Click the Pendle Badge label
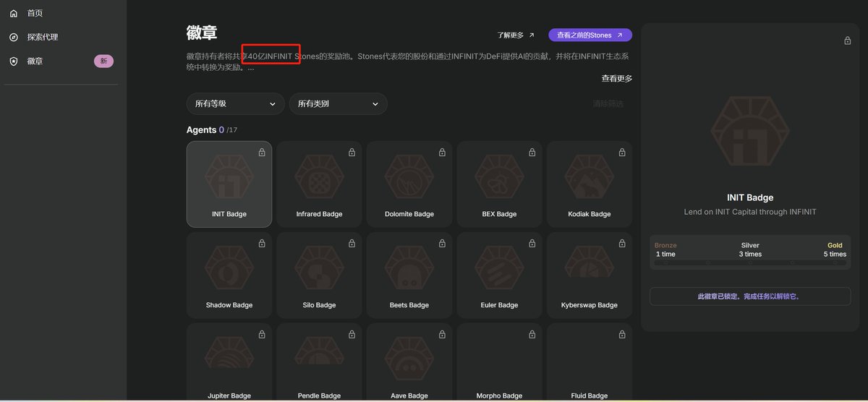Screen dimensions: 868x402 (319, 396)
